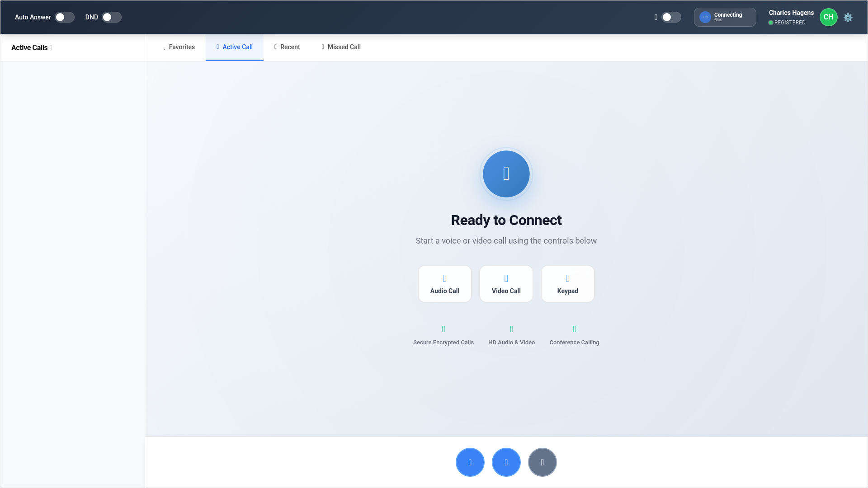Click the Ready to Connect heading
This screenshot has height=488, width=868.
pos(506,220)
